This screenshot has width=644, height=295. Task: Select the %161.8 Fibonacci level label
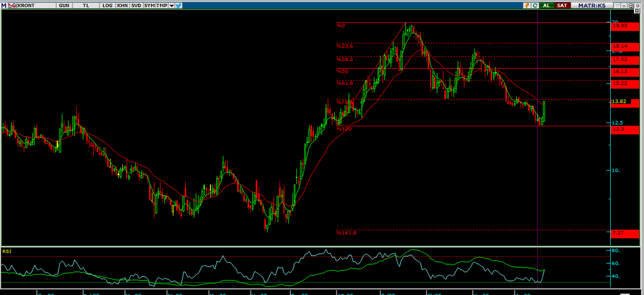pos(346,233)
